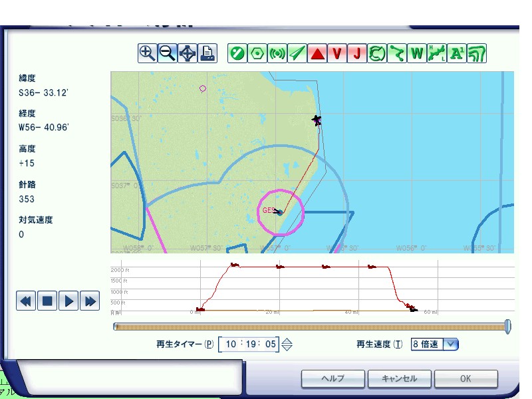Viewport: 532px width, 399px height.
Task: Rewind the flight replay
Action: click(26, 301)
